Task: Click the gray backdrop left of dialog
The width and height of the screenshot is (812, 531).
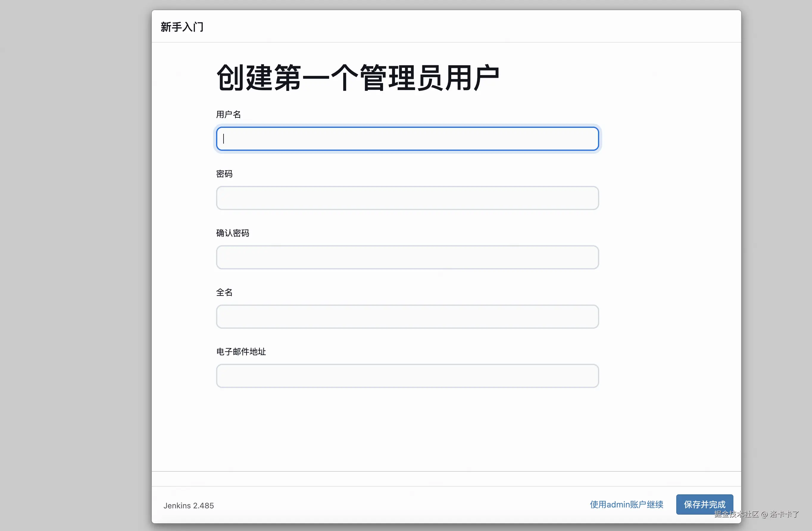Action: coord(75,266)
